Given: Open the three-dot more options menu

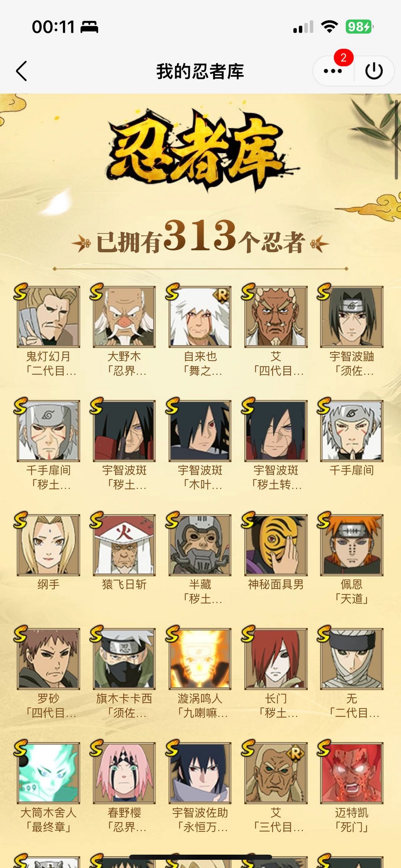Looking at the screenshot, I should click(333, 71).
